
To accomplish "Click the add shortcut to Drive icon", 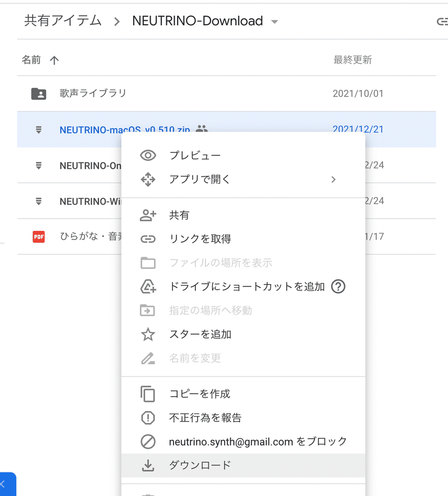I will [x=148, y=286].
